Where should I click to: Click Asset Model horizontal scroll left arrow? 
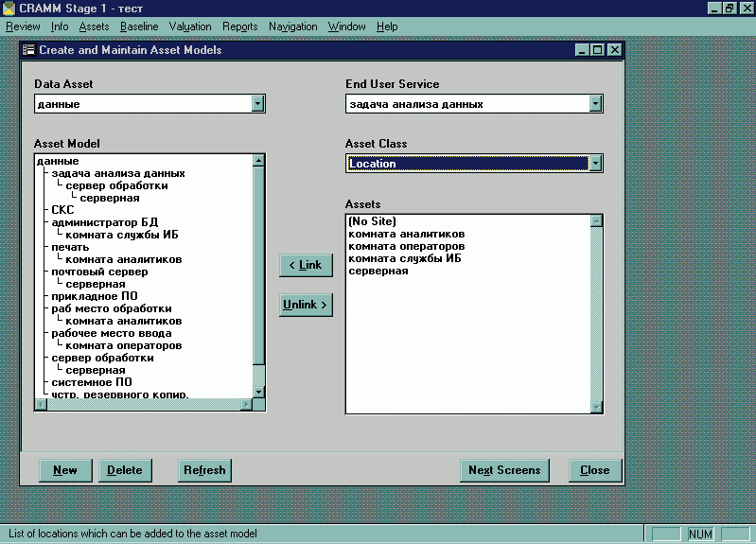41,405
